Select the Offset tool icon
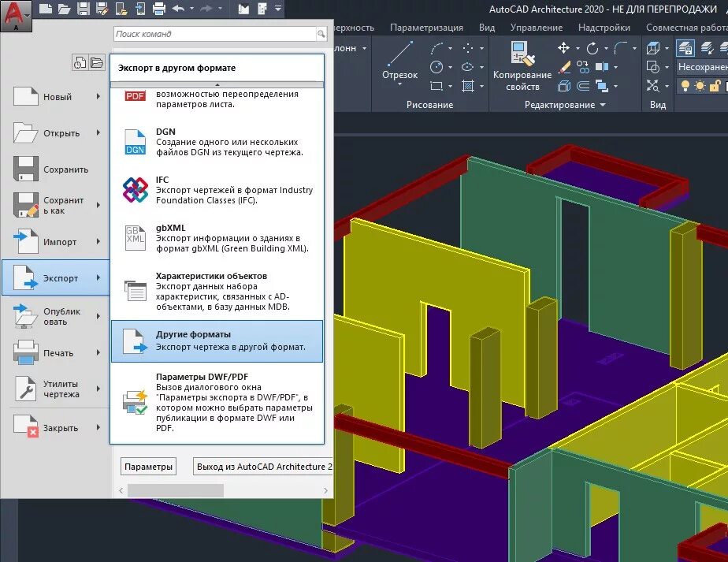This screenshot has height=562, width=728. coord(583,86)
